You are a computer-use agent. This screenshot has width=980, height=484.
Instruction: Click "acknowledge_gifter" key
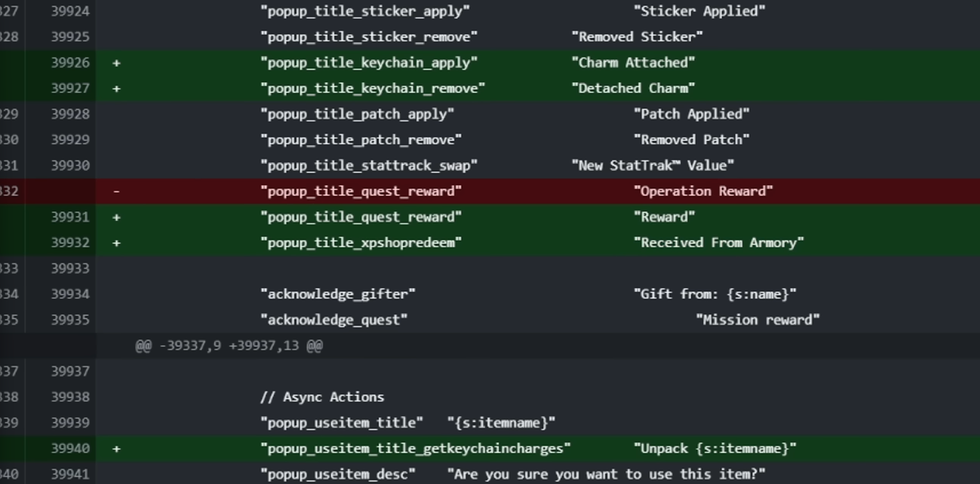[338, 294]
